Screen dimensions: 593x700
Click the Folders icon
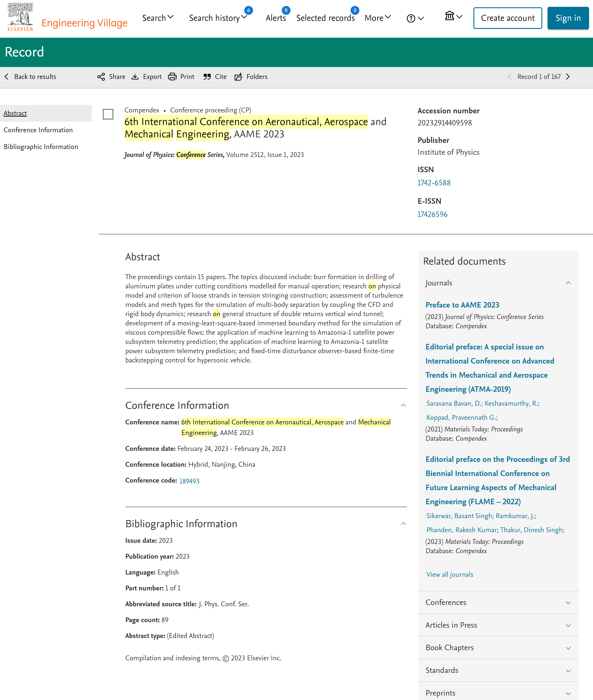[238, 77]
